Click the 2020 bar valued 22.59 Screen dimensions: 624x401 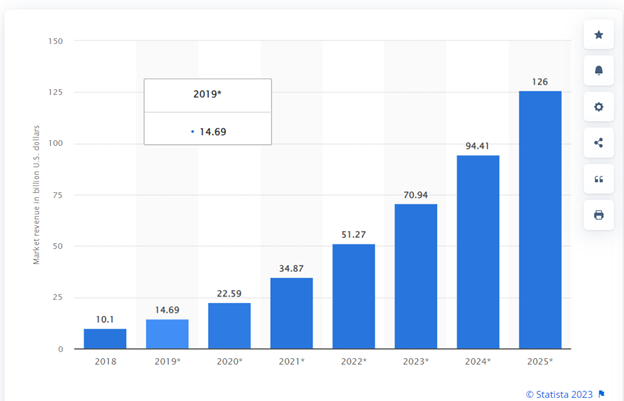[229, 326]
